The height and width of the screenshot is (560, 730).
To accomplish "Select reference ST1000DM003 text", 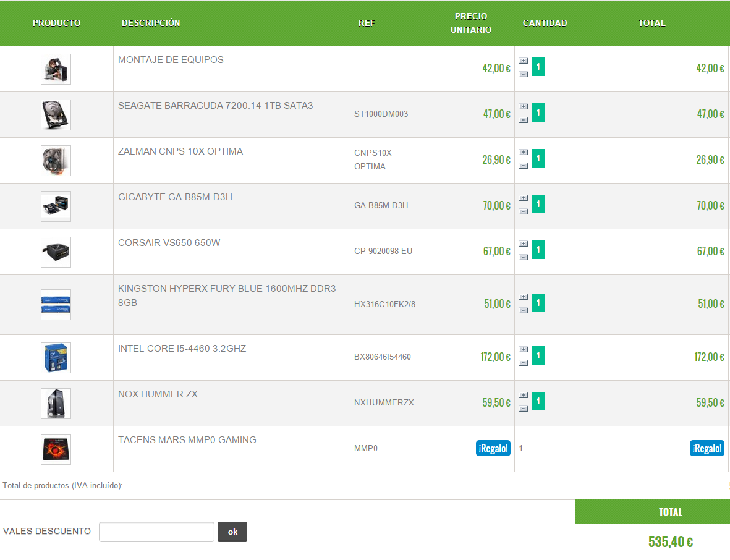I will click(381, 114).
